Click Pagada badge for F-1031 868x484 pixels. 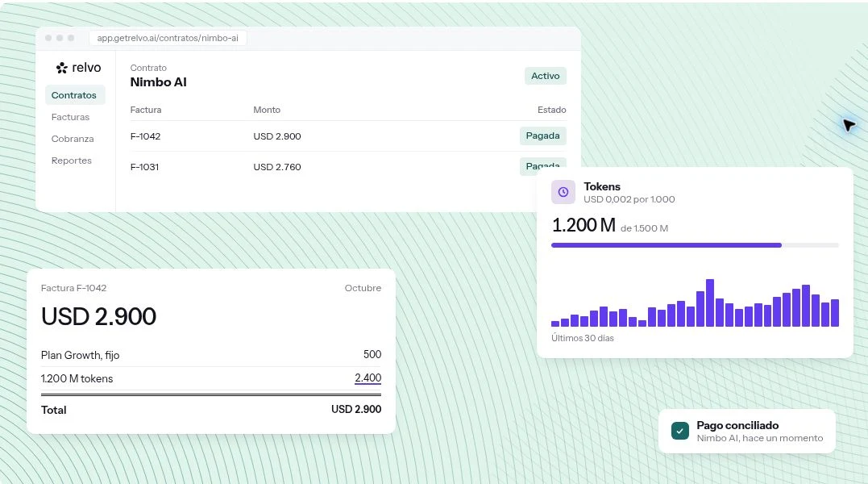click(542, 166)
